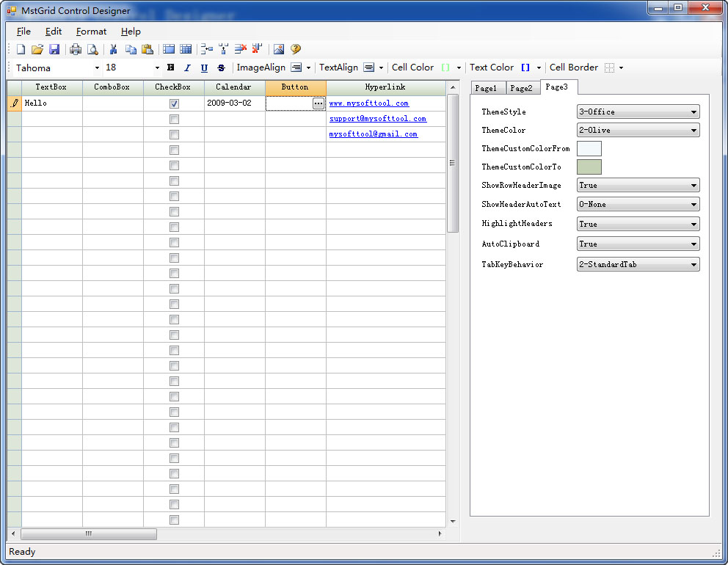
Task: Open the Tahoma font name dropdown
Action: pos(96,68)
